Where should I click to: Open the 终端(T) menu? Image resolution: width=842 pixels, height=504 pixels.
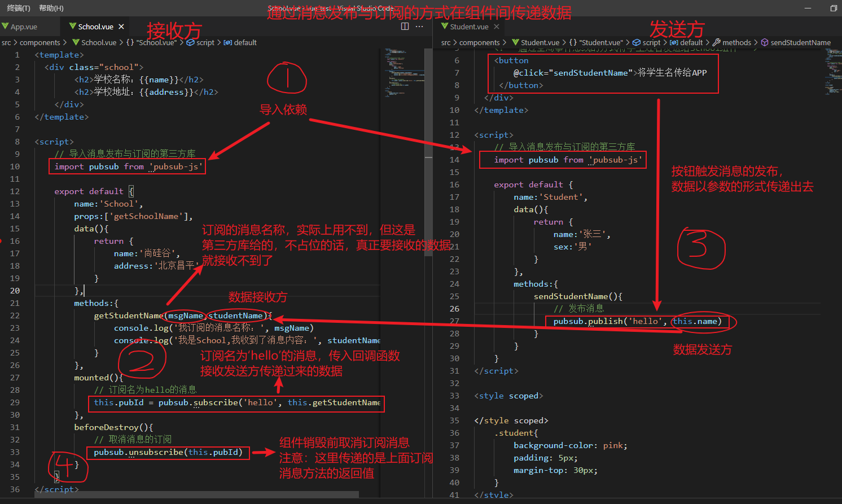[19, 8]
